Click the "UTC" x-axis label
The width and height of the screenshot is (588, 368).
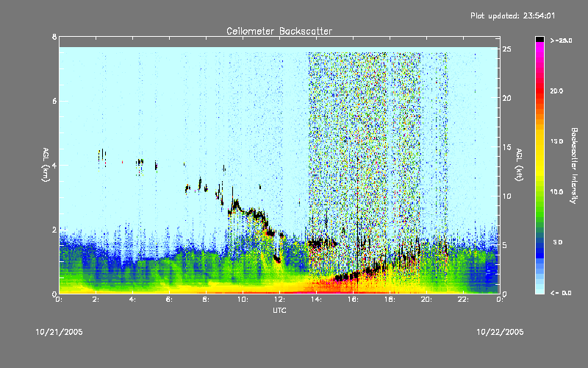[279, 310]
